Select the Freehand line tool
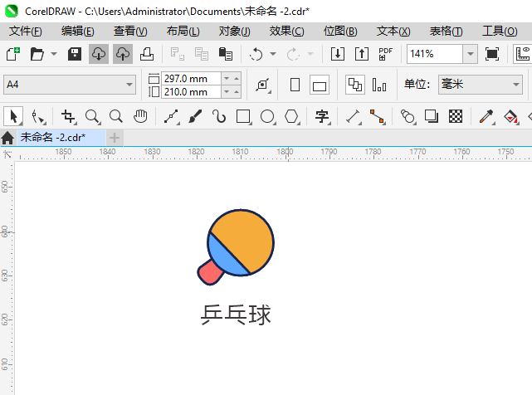This screenshot has height=395, width=532. (171, 116)
